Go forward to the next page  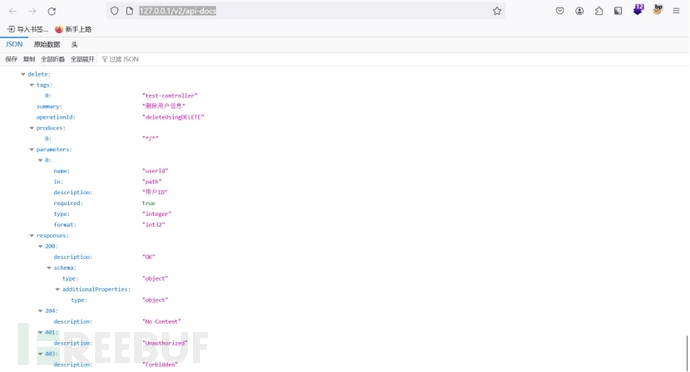[32, 11]
